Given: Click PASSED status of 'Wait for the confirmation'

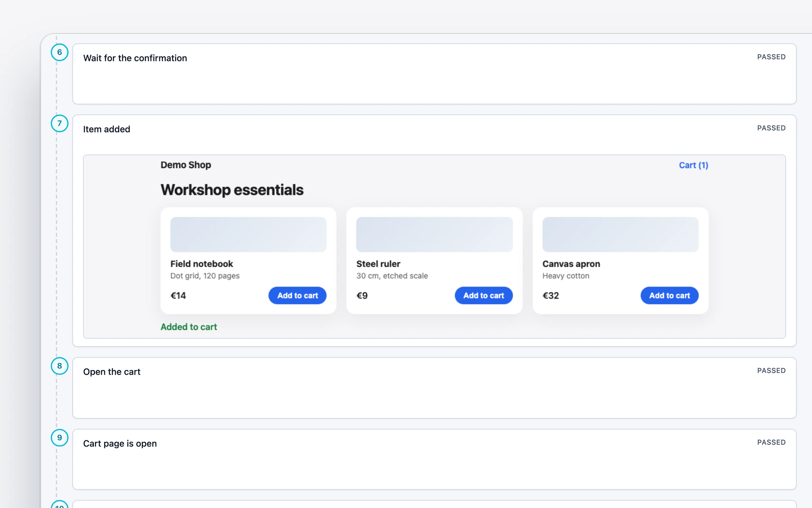Looking at the screenshot, I should point(771,57).
